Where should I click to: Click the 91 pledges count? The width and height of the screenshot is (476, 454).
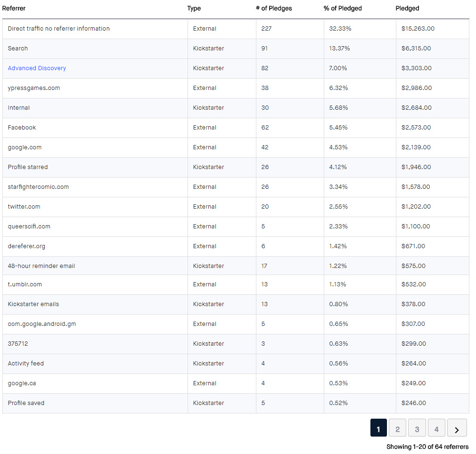click(264, 49)
